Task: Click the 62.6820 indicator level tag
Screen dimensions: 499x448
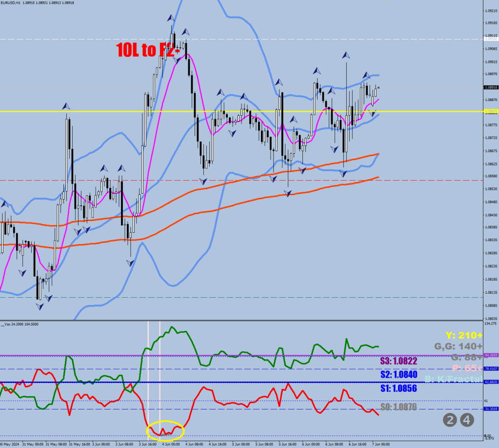Action: coord(490,382)
